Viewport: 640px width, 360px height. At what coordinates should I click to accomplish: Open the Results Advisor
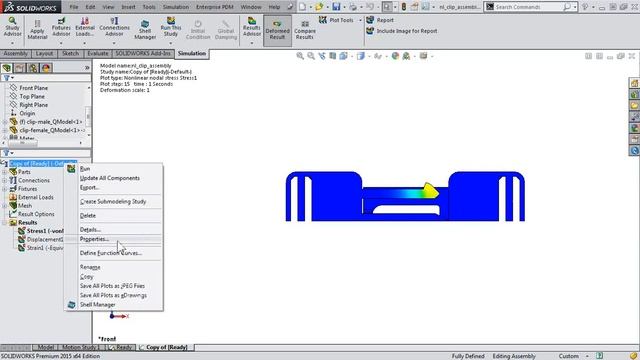coord(251,27)
